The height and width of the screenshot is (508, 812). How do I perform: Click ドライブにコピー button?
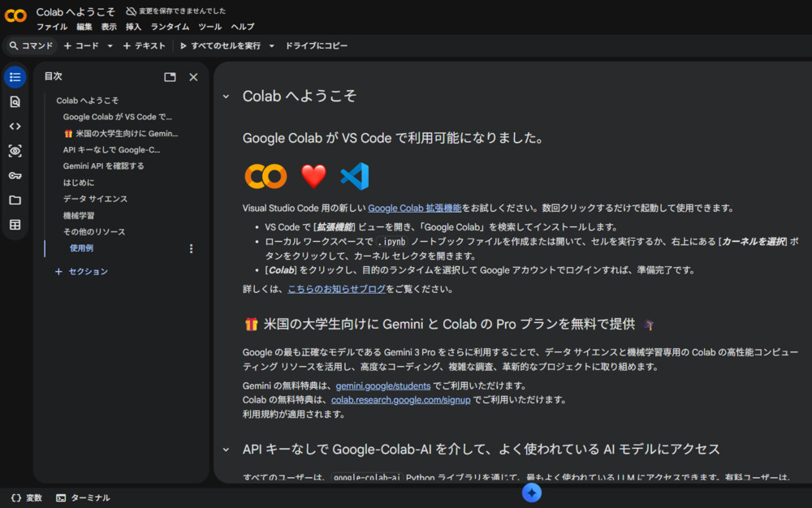[317, 45]
